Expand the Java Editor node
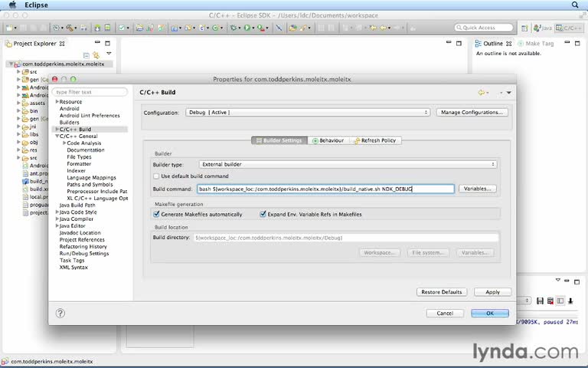 (x=57, y=225)
